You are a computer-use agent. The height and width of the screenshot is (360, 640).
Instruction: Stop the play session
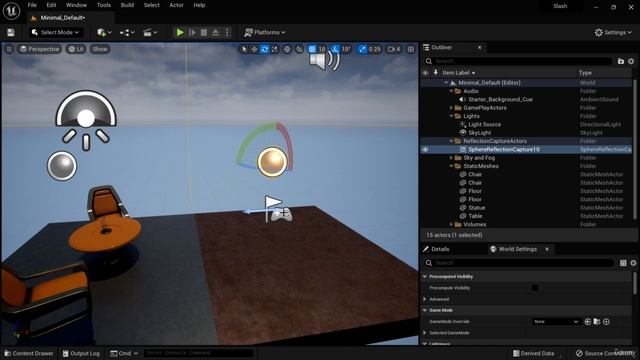204,32
